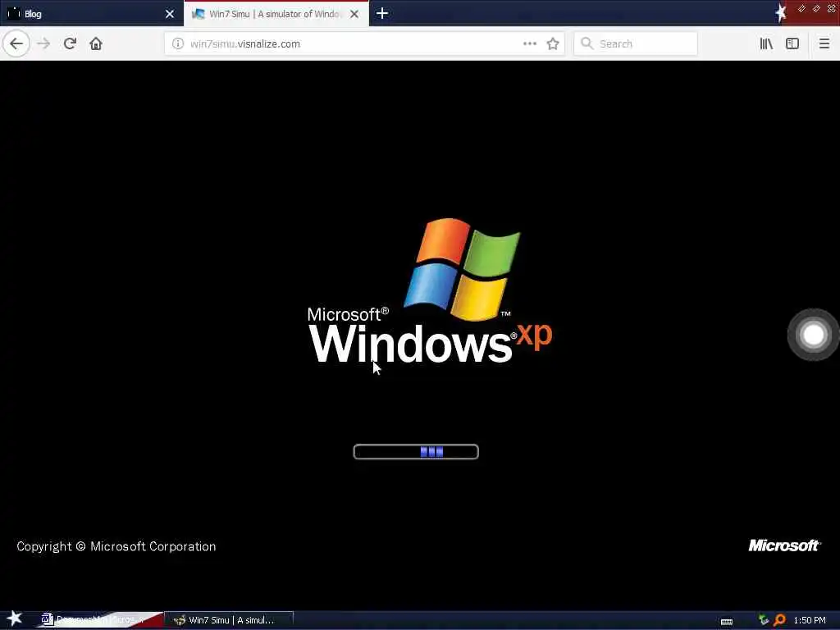
Task: Open the orange magnifier tray icon
Action: (x=779, y=620)
